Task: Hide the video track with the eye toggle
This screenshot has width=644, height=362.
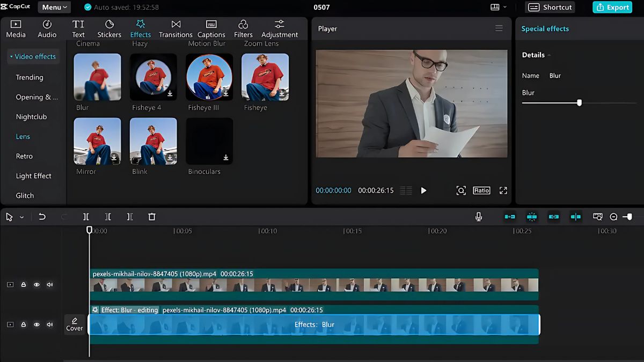Action: pos(36,285)
